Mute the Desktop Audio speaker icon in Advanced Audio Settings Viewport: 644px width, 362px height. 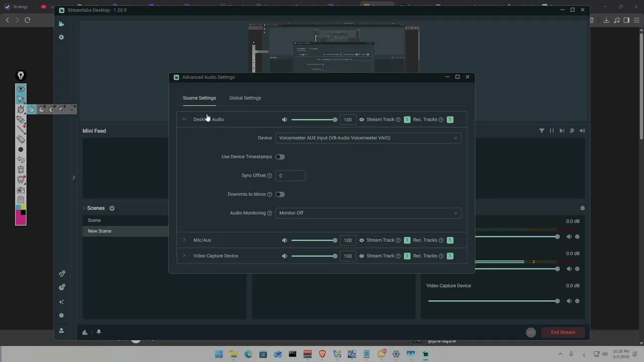coord(284,120)
